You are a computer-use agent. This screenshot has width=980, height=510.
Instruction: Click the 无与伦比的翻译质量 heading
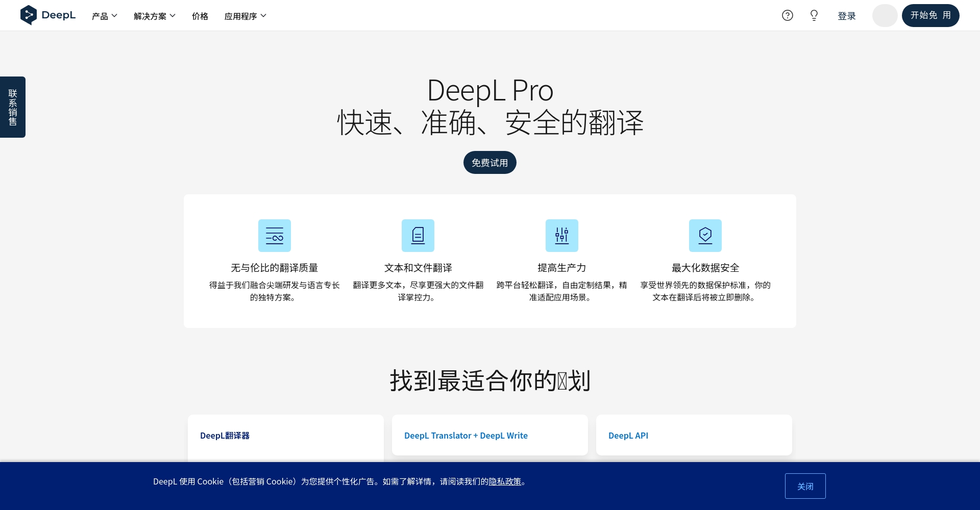[275, 268]
